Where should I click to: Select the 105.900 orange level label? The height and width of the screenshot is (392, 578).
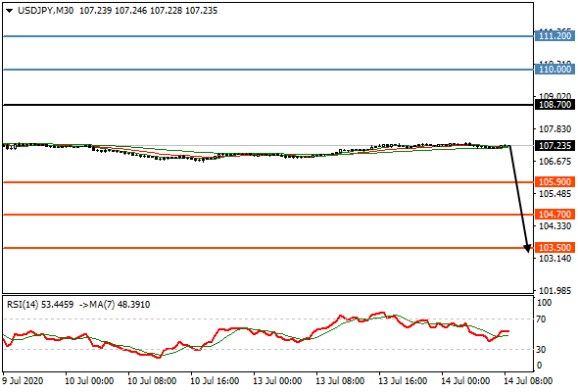pos(554,182)
